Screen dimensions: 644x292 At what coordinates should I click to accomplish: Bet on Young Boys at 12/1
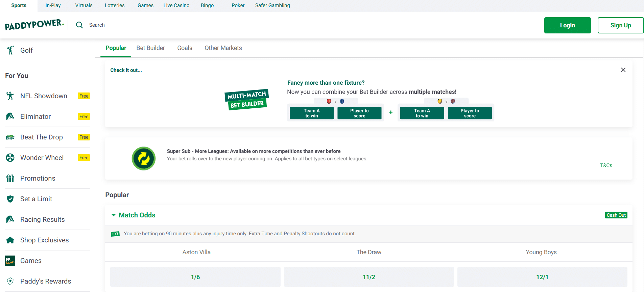tap(542, 277)
